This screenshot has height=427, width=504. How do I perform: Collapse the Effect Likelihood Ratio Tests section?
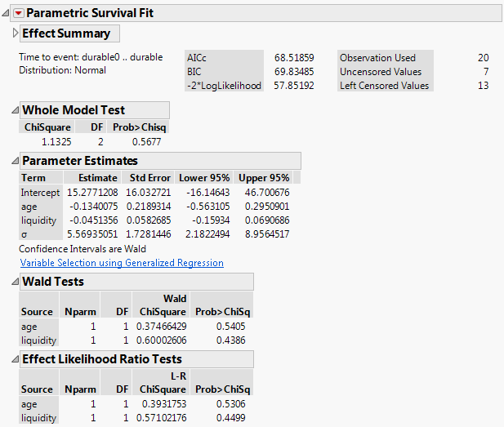16,359
